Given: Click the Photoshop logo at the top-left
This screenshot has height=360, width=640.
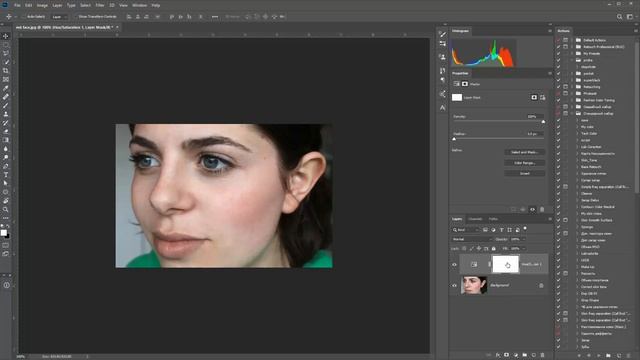Looking at the screenshot, I should [x=5, y=5].
